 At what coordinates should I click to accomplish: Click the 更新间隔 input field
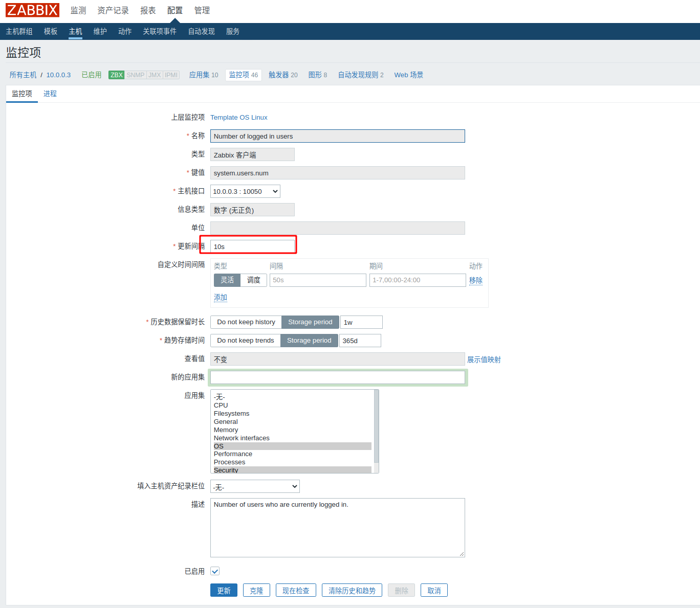point(253,246)
